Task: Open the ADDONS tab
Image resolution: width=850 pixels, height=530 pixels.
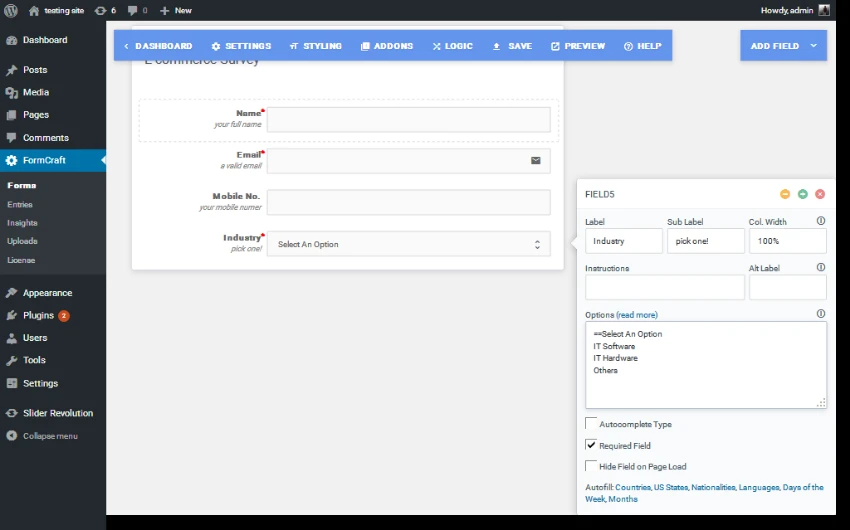Action: click(387, 46)
